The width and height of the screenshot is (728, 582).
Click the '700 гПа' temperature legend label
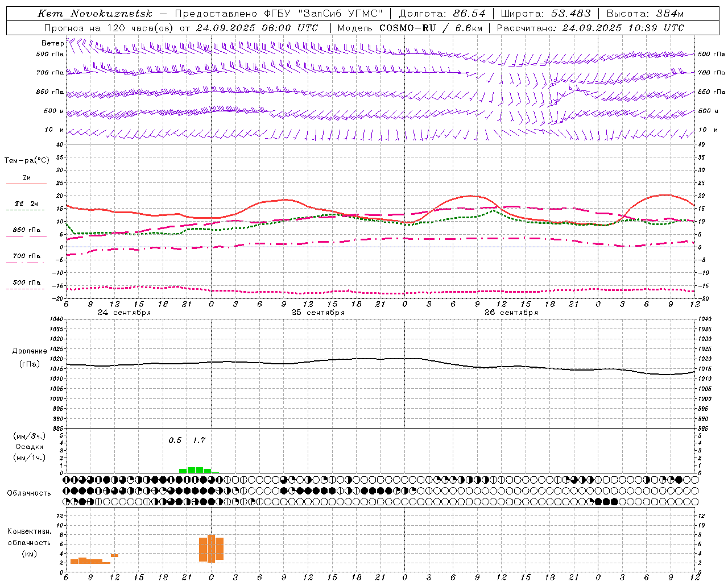point(27,256)
